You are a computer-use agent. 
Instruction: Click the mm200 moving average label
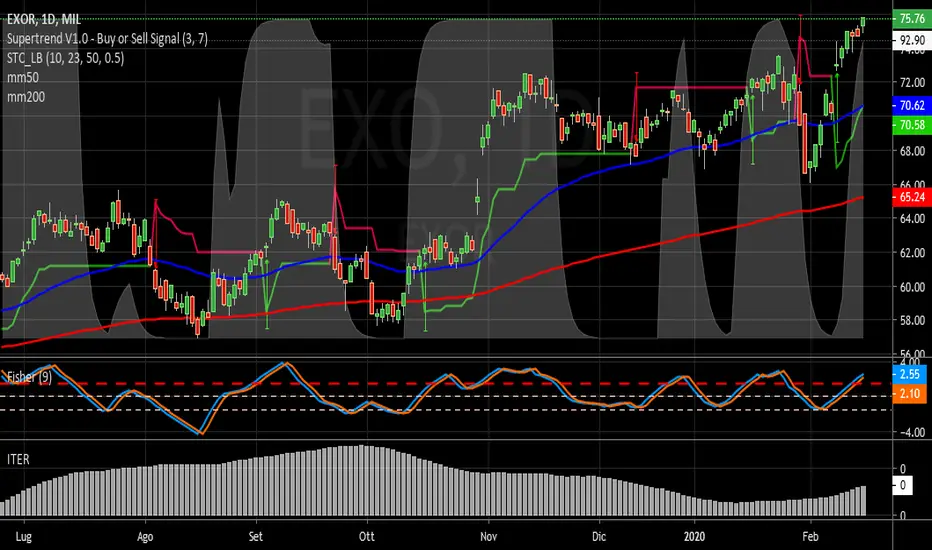pos(26,96)
